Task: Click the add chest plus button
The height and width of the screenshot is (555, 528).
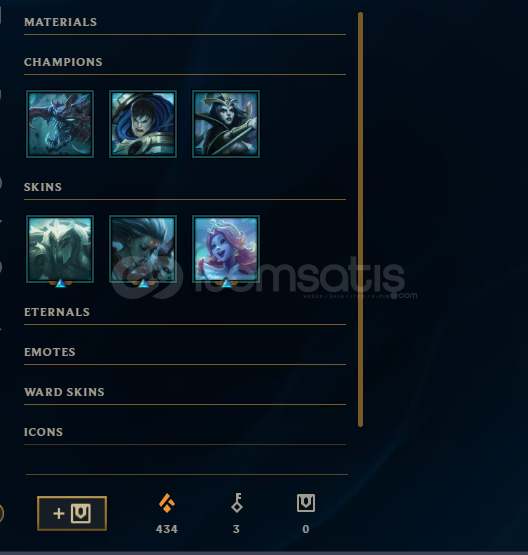Action: click(x=72, y=513)
